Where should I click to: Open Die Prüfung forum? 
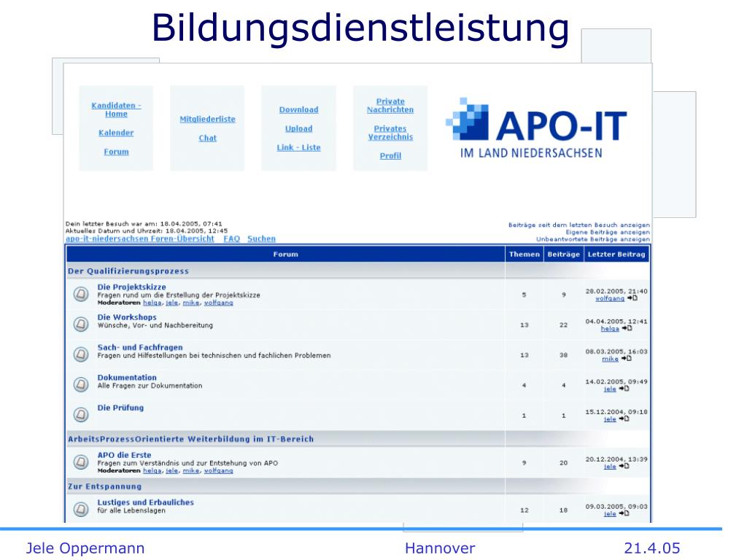[120, 408]
